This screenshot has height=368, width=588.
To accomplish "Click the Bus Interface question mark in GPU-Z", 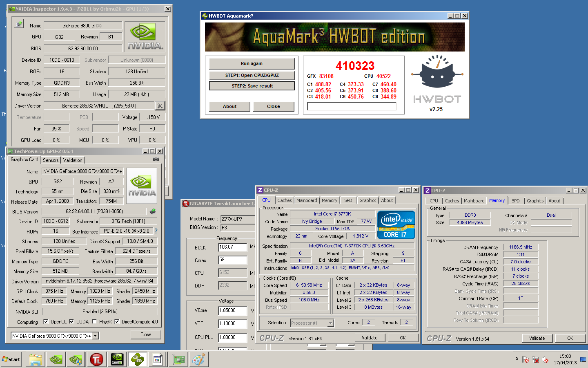I will 156,231.
